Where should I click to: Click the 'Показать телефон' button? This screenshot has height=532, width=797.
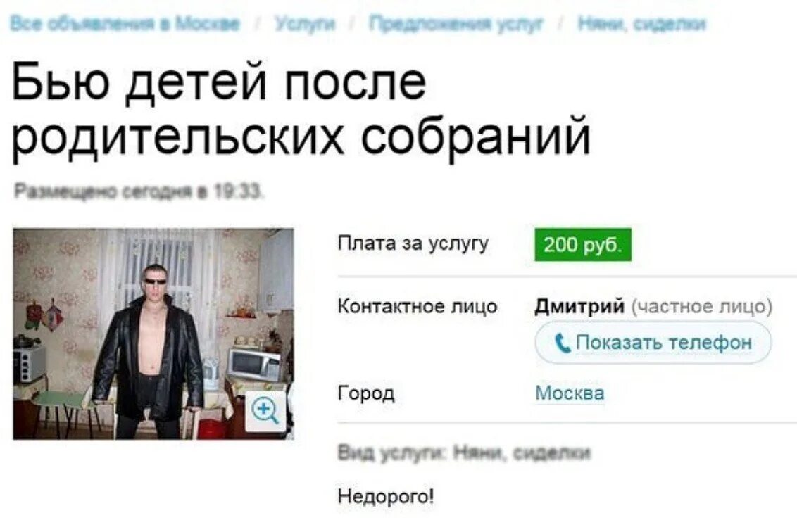[653, 343]
